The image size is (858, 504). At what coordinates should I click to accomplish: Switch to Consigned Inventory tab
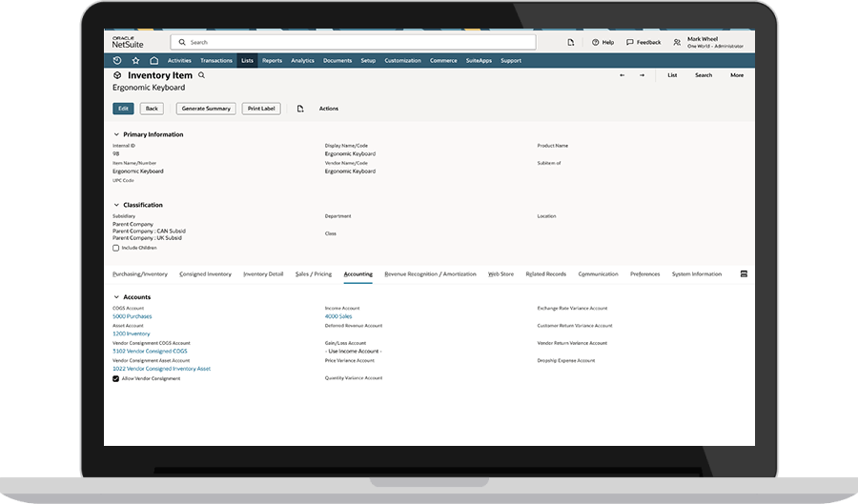205,274
